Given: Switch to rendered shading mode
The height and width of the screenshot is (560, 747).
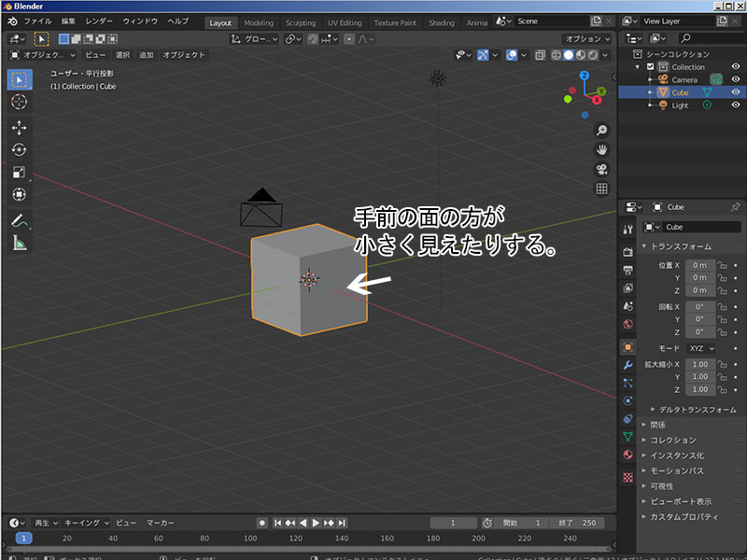Looking at the screenshot, I should 593,55.
